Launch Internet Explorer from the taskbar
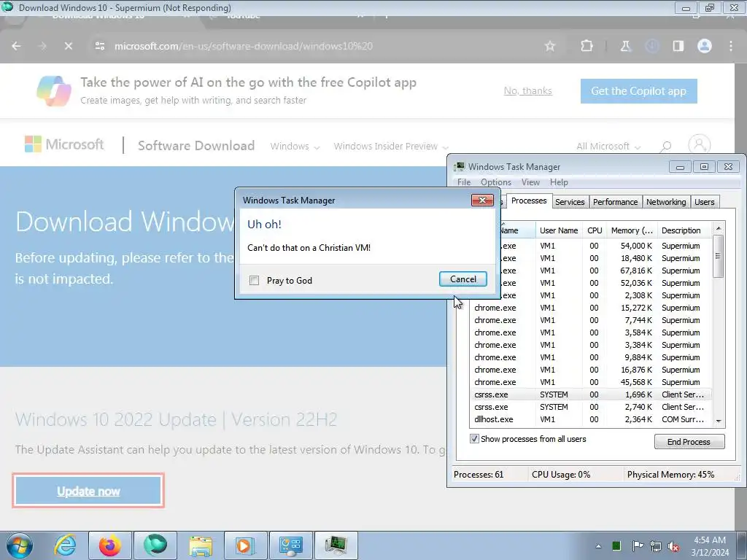747x560 pixels. [x=65, y=545]
